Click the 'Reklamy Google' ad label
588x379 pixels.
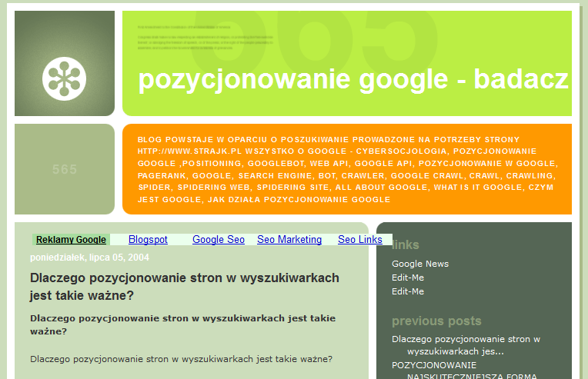click(x=71, y=240)
